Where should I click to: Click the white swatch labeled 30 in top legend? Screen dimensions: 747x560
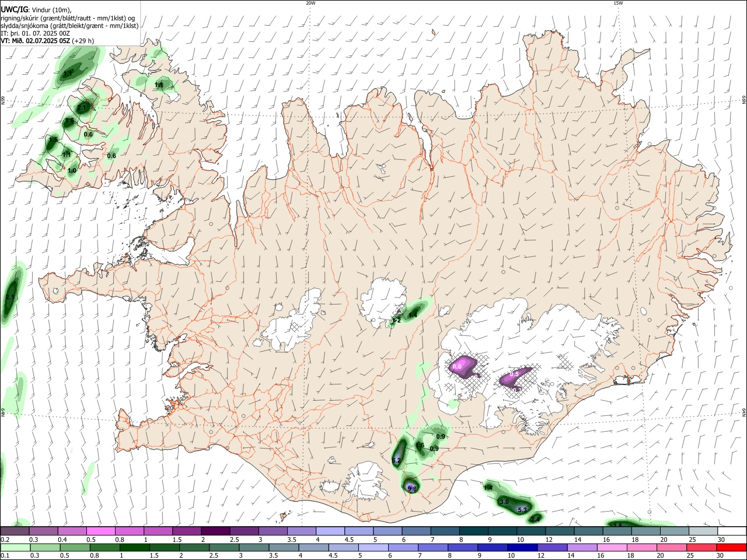pos(732,531)
